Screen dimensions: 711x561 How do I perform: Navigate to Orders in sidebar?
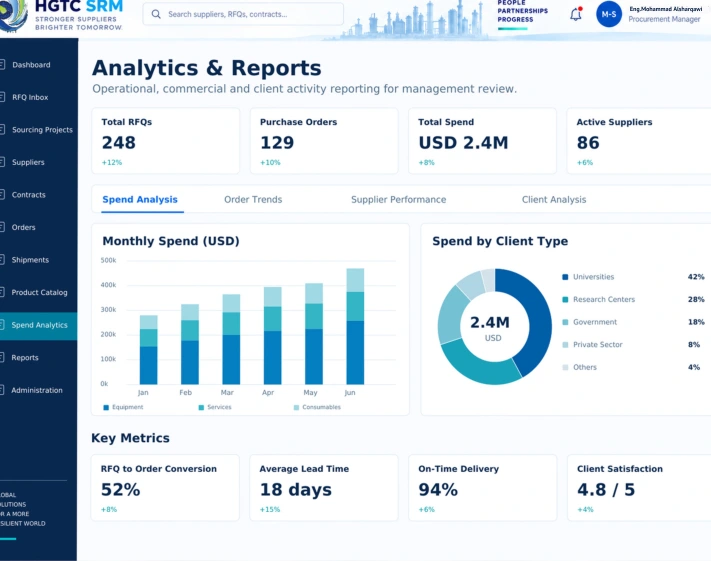(39, 227)
